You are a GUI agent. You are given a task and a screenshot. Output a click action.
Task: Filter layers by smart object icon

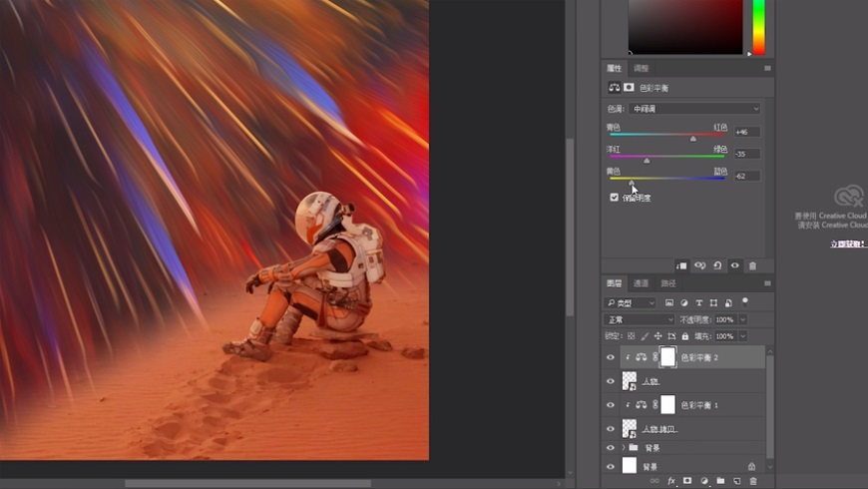pos(728,303)
